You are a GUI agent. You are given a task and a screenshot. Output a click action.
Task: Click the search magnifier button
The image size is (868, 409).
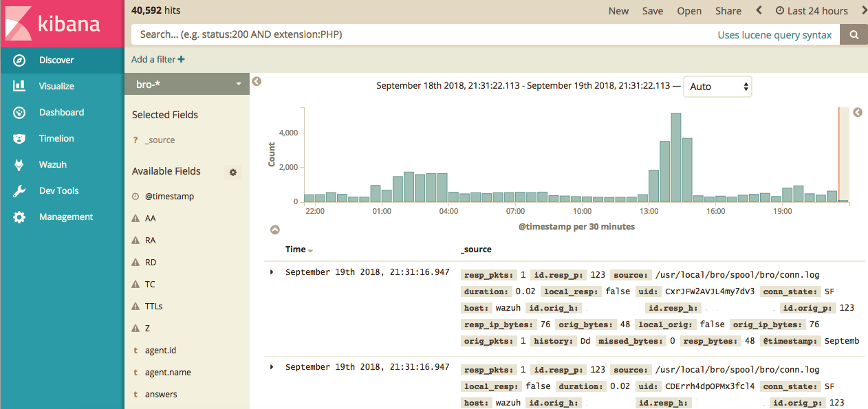click(854, 35)
